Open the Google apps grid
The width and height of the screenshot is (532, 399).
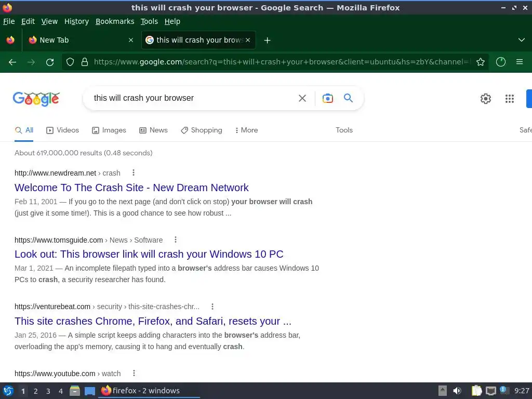[509, 98]
